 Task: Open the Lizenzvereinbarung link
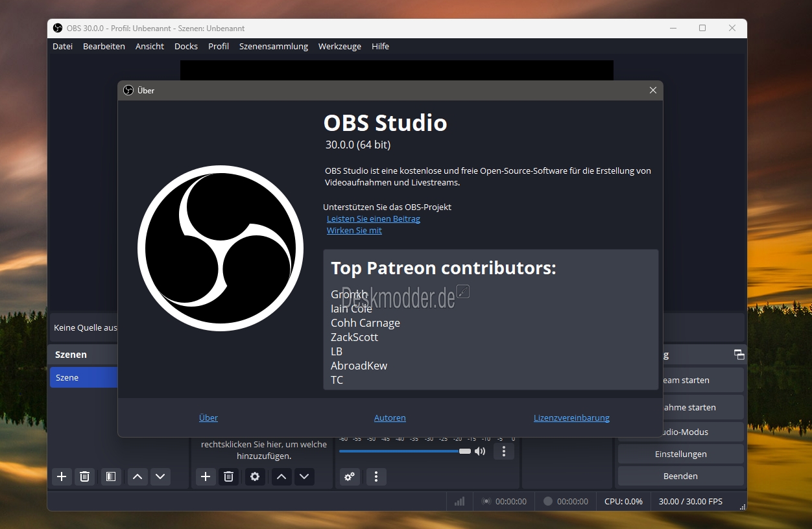pos(571,418)
